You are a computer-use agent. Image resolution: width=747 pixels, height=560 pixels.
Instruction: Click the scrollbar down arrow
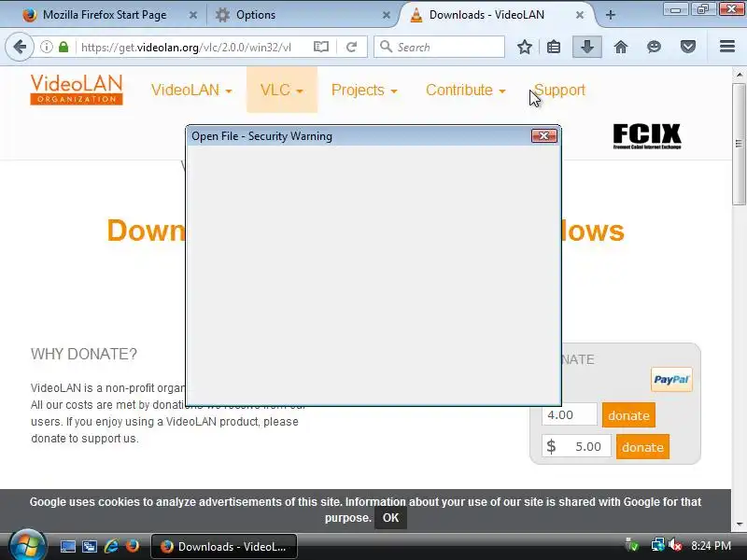[739, 525]
